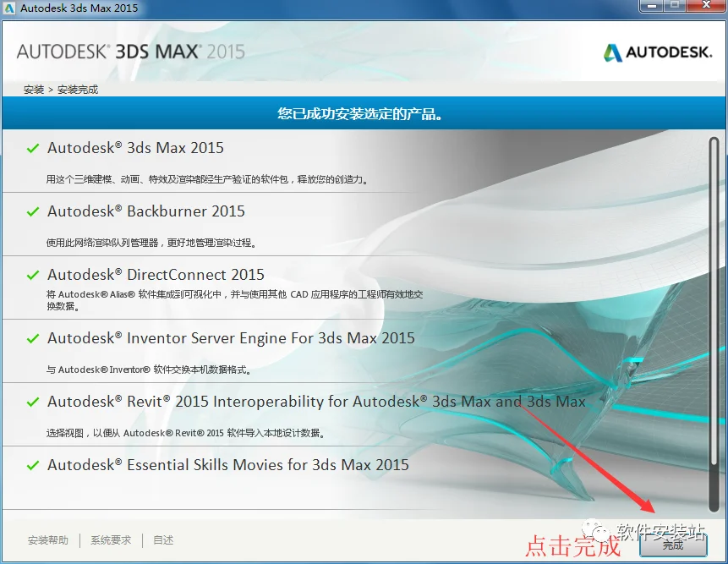The width and height of the screenshot is (728, 564).
Task: Click the green check beside DirectConnect 2015
Action: 33,275
